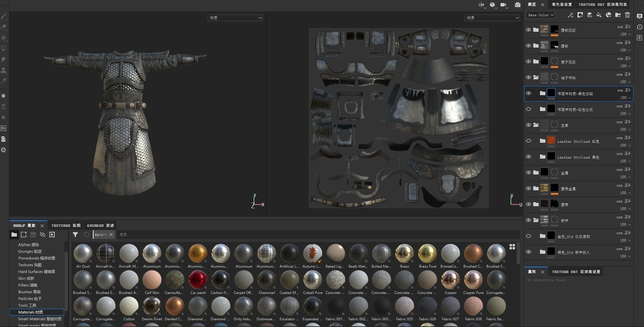Screen dimensions: 644x327
Task: Open the Alphas 透贴 shelf category
Action: click(28, 245)
